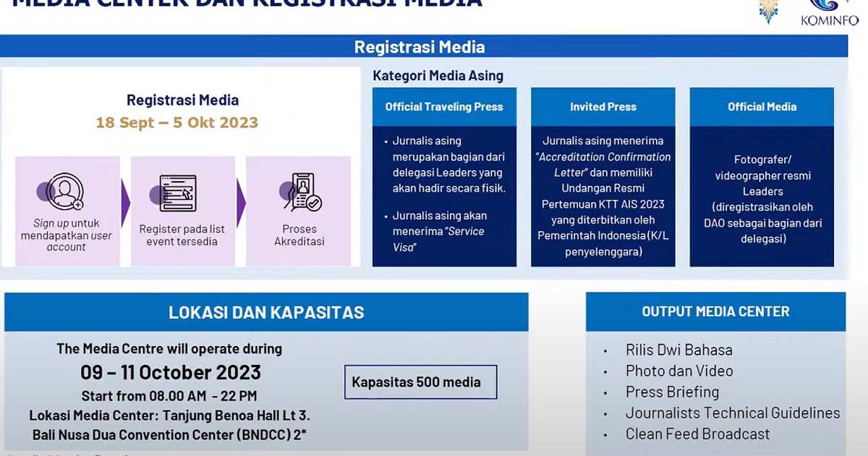
Task: Expand the LOKASI DAN KAPASITAS section
Action: [x=266, y=312]
